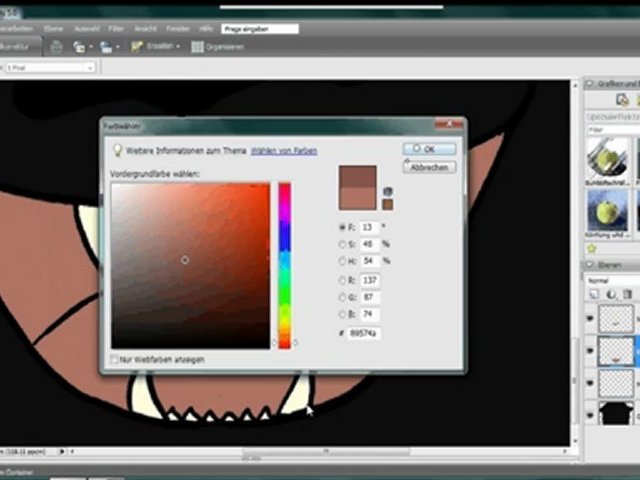640x480 pixels.
Task: Open the pixel size dropdown in options bar
Action: tap(48, 67)
